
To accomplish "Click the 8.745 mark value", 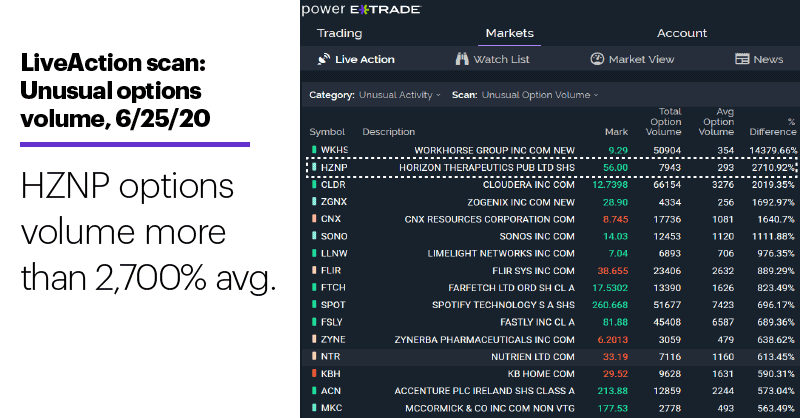I will tap(615, 219).
